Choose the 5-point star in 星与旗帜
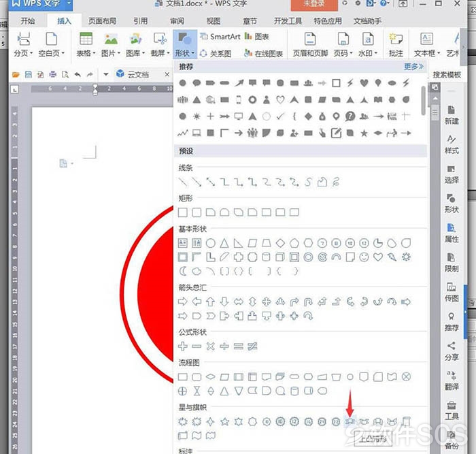The width and height of the screenshot is (476, 454). pos(224,421)
